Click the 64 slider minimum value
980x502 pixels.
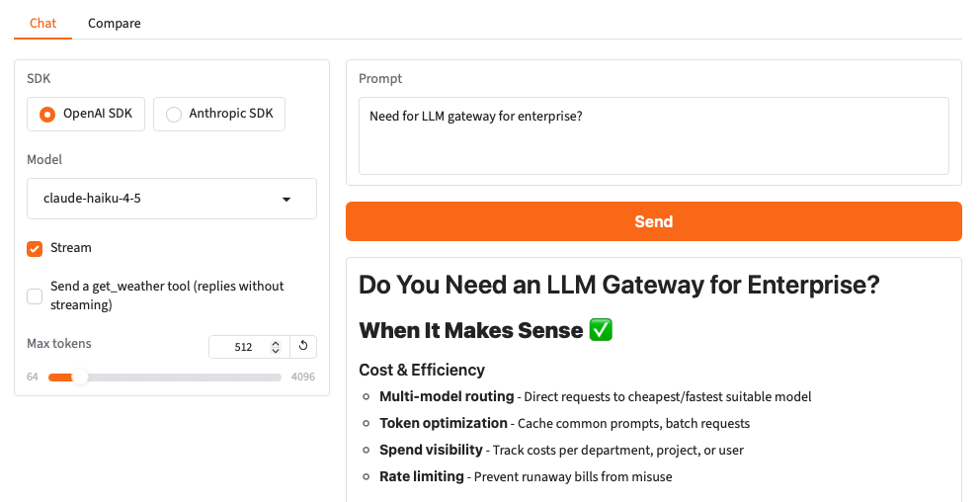[x=33, y=376]
